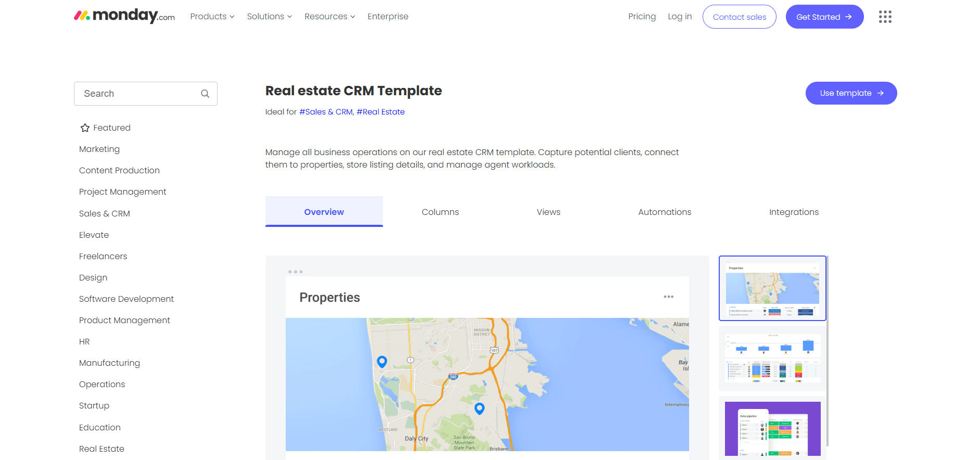Click the Properties map preview
980x460 pixels.
click(x=487, y=384)
